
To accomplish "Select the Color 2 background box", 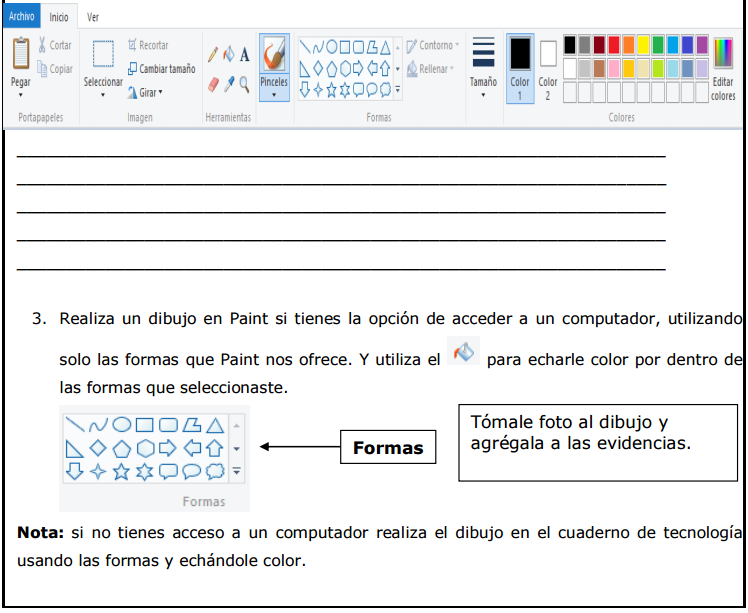I will coord(548,67).
